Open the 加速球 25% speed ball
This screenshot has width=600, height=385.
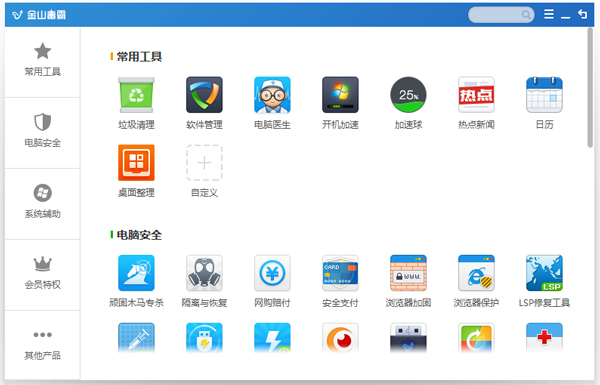(x=408, y=95)
